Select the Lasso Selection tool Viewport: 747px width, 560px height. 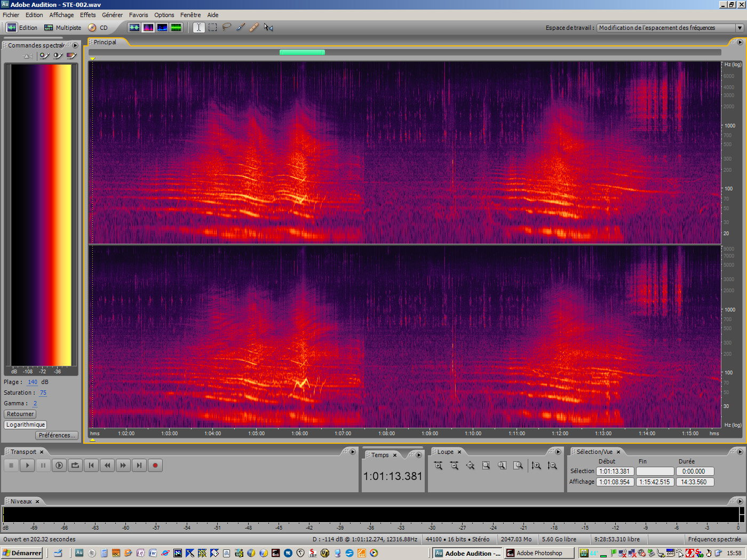226,27
